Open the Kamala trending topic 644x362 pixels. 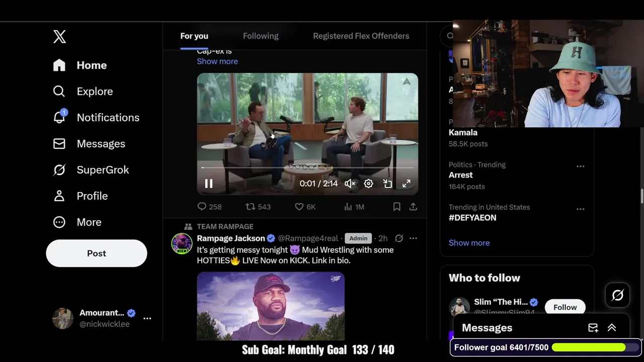coord(463,133)
